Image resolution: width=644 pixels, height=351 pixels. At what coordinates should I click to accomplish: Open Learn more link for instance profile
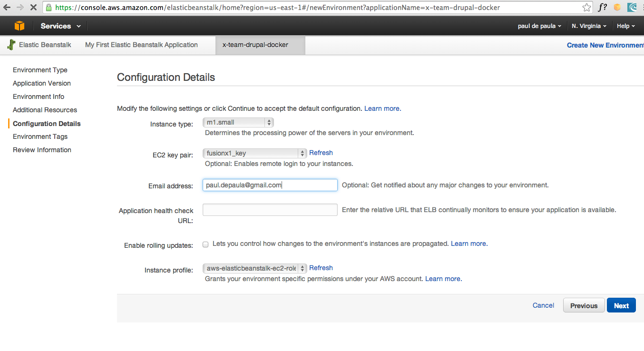[x=444, y=279]
